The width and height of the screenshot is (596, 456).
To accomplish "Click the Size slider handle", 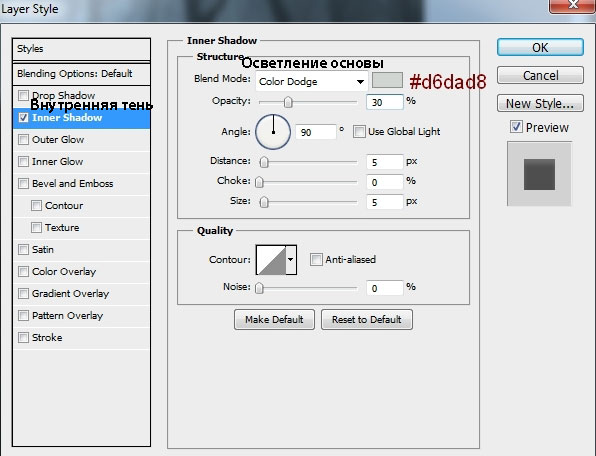I will point(264,202).
